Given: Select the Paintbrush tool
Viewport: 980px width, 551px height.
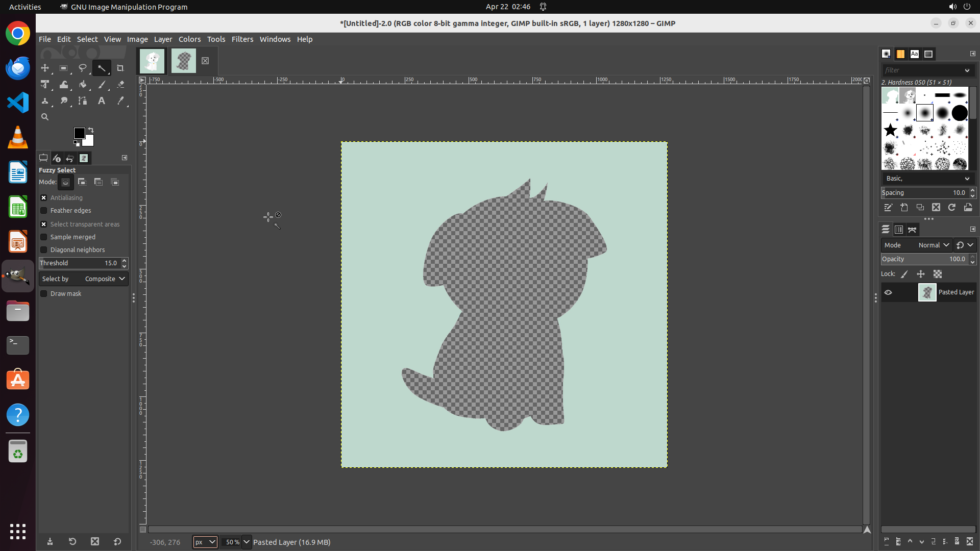Looking at the screenshot, I should (102, 85).
